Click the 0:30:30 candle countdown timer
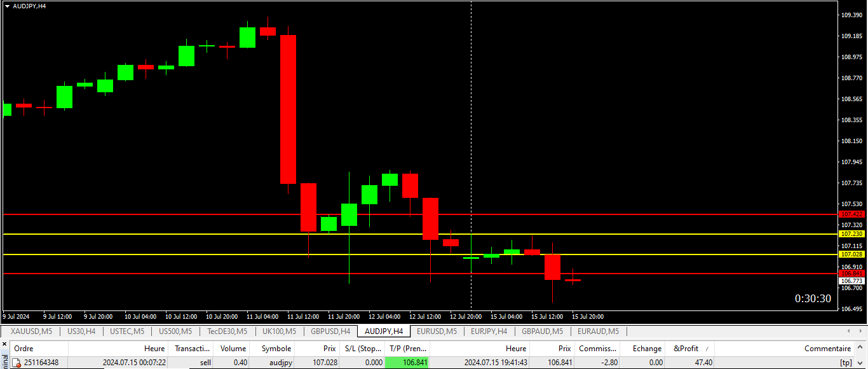868x369 pixels. [813, 298]
